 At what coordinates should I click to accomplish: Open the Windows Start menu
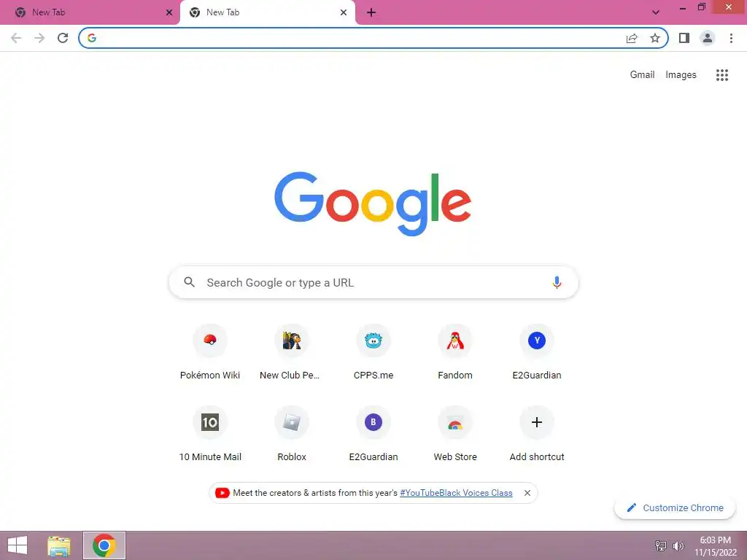18,545
